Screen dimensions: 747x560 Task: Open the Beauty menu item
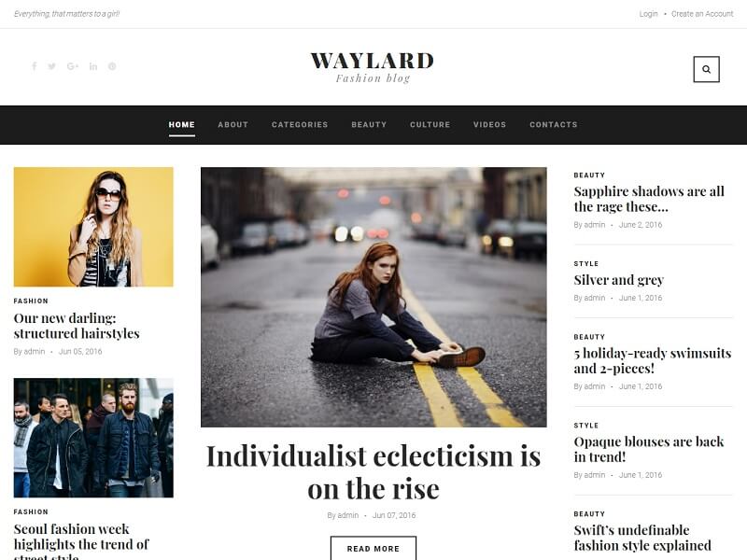(369, 125)
